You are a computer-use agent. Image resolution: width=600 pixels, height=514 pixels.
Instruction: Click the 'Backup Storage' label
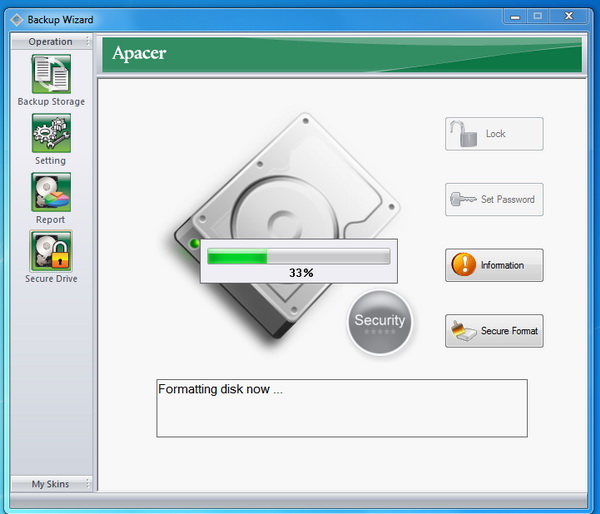tap(51, 102)
